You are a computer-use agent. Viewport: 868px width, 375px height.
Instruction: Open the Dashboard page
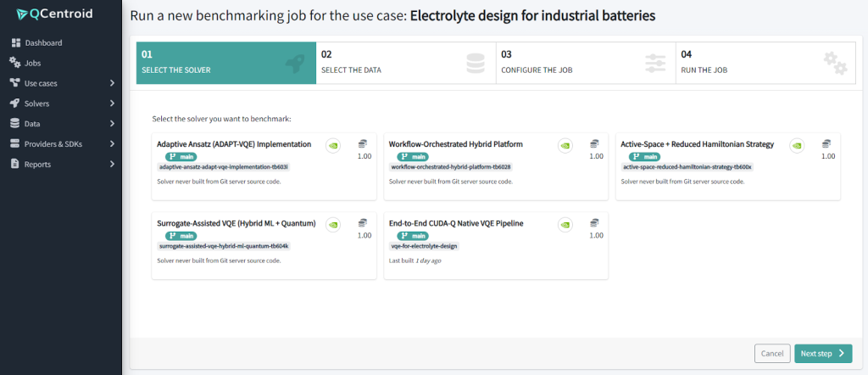[42, 42]
